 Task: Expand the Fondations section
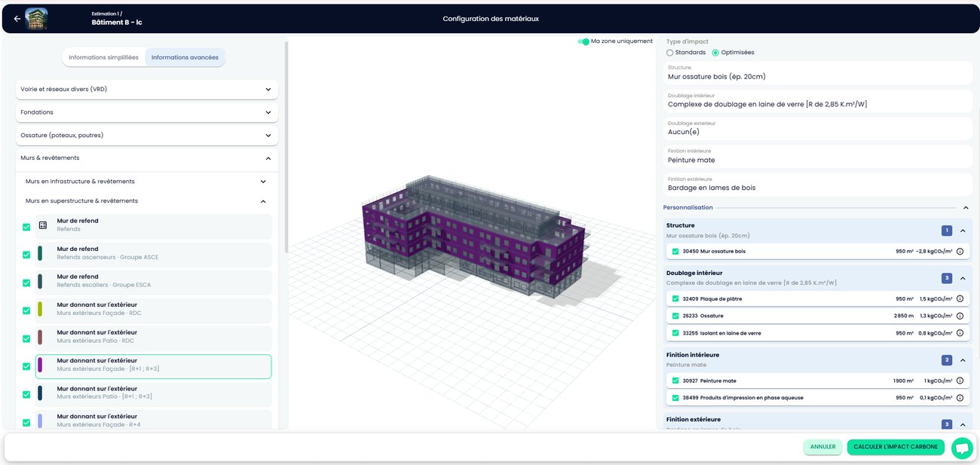pos(147,112)
